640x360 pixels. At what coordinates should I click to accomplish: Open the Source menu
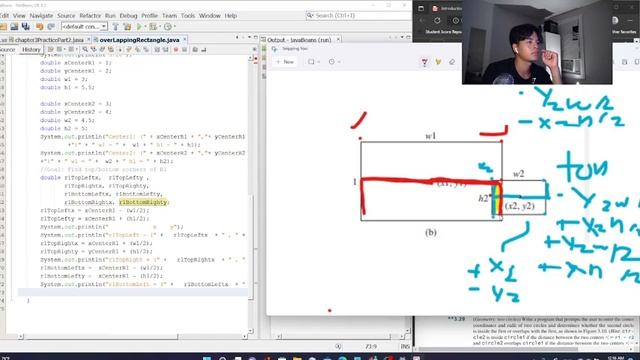pos(66,16)
